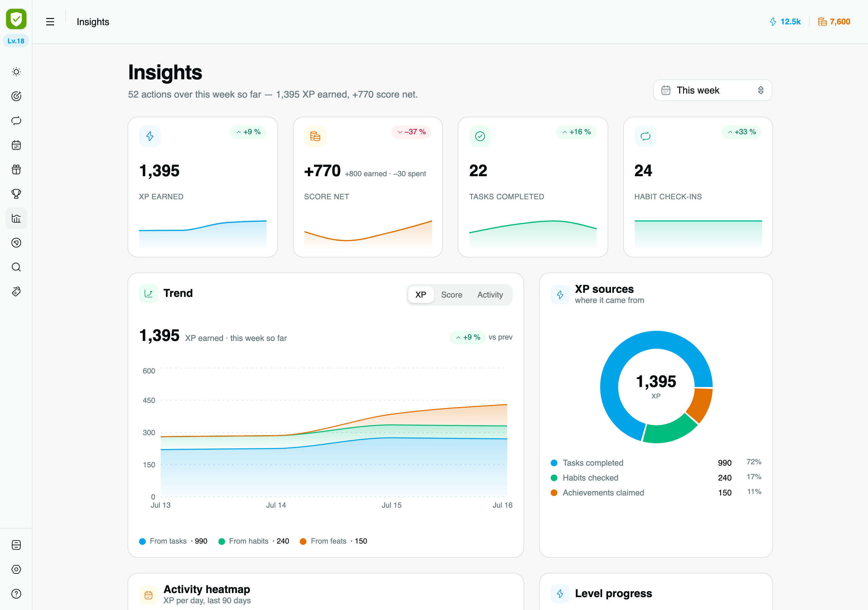Click the Level progress lightning icon
The height and width of the screenshot is (610, 868).
pyautogui.click(x=560, y=593)
